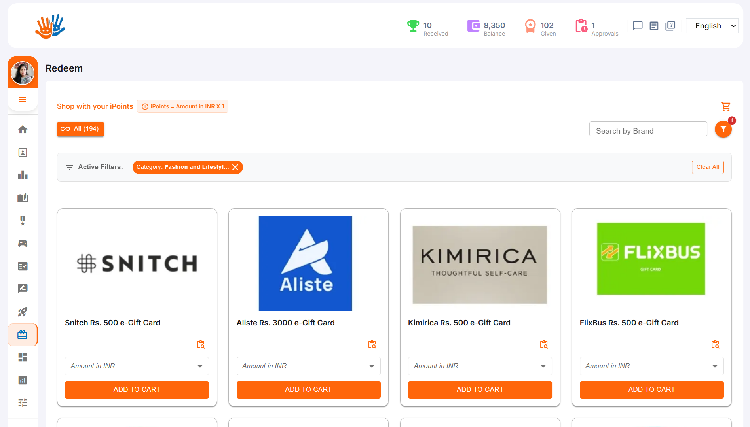This screenshot has height=427, width=750.
Task: Open the rocket icon in sidebar
Action: coord(23,311)
